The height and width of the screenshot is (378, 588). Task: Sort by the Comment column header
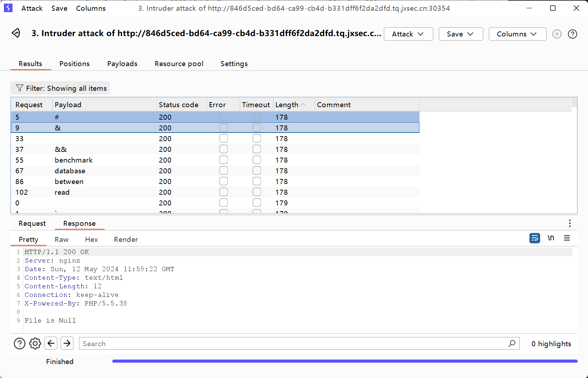click(367, 105)
